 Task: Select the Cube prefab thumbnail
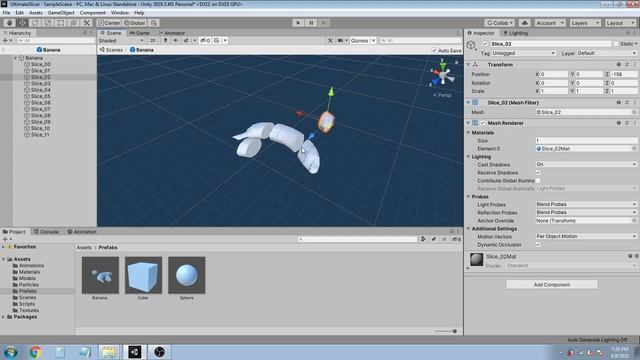tap(143, 275)
